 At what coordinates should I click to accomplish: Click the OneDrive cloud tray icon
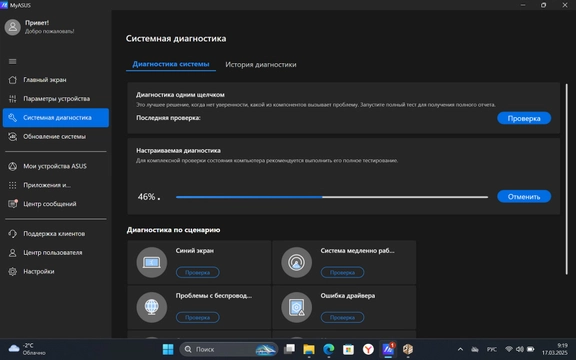point(475,349)
